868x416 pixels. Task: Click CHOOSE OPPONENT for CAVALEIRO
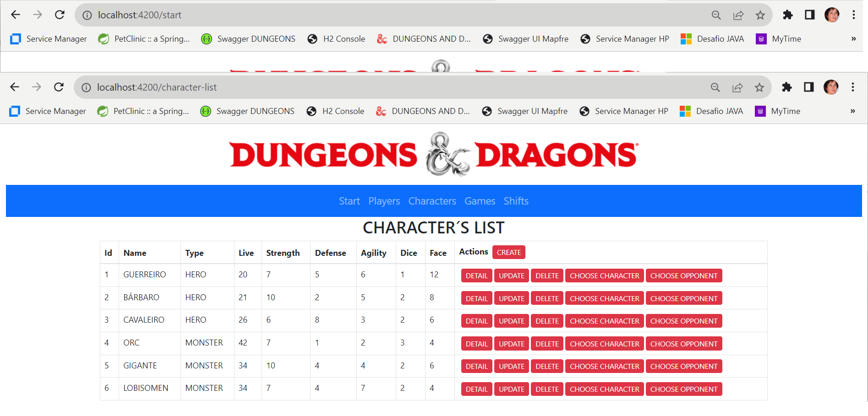point(684,321)
